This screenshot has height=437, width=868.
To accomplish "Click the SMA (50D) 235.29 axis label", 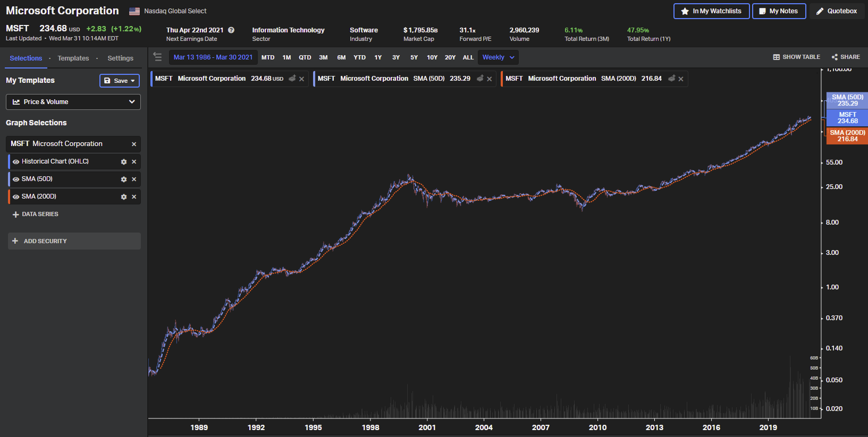I will tap(847, 100).
